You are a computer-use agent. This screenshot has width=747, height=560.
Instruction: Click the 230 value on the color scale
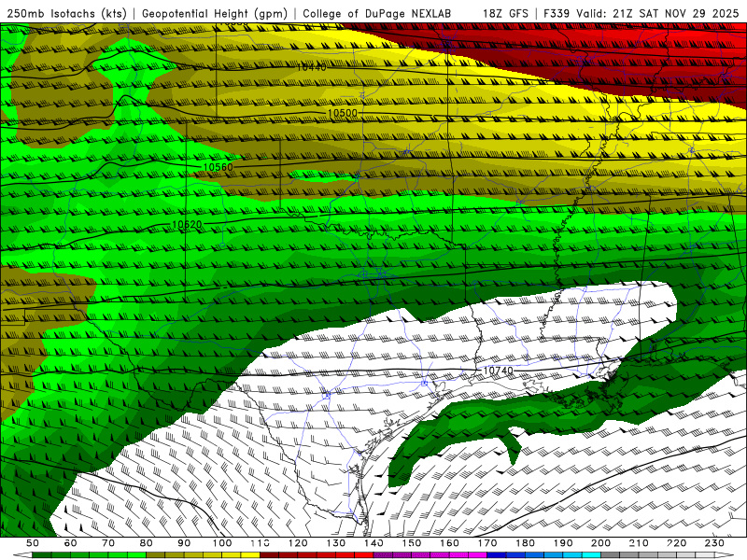[714, 543]
